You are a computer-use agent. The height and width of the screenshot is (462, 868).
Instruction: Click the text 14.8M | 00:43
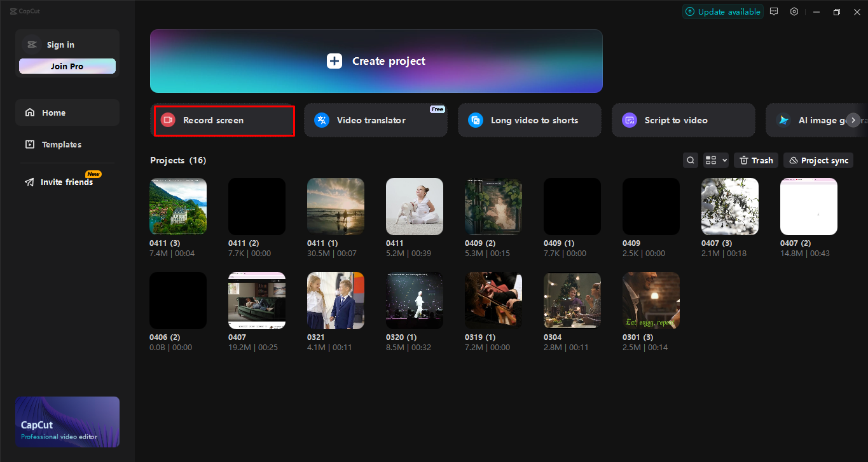805,254
